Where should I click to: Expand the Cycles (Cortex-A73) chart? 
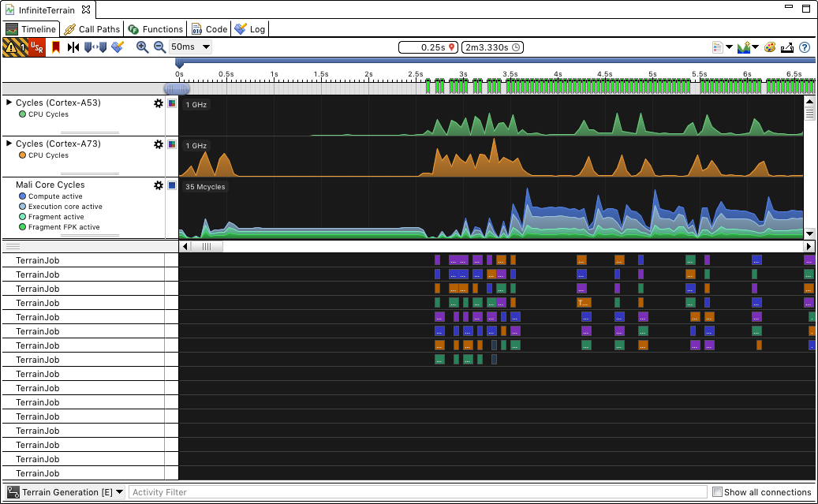[9, 143]
